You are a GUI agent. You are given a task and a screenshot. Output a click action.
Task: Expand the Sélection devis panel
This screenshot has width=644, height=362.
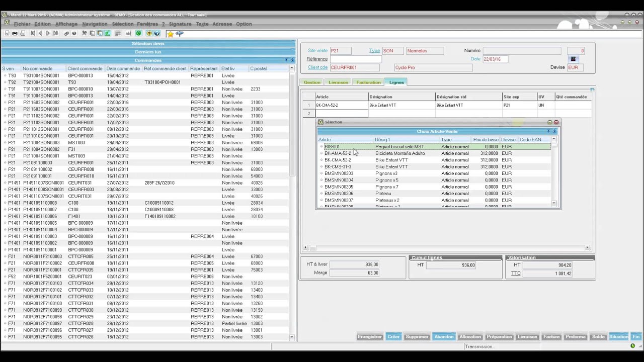pyautogui.click(x=148, y=44)
